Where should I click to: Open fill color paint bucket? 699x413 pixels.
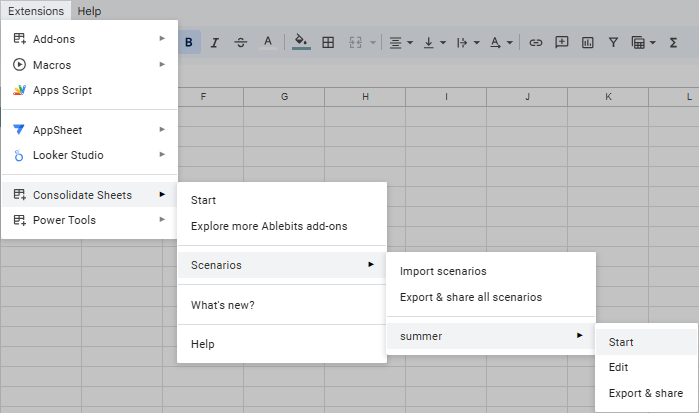point(301,42)
